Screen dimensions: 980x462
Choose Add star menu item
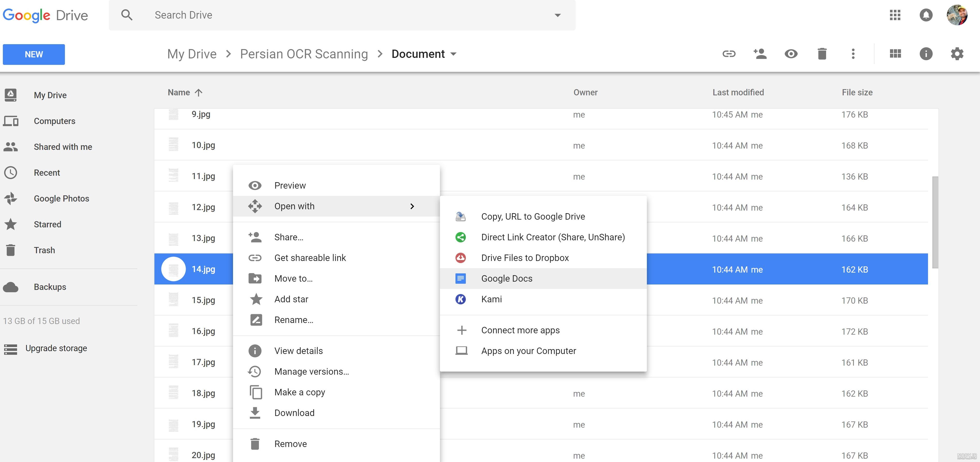[336, 299]
